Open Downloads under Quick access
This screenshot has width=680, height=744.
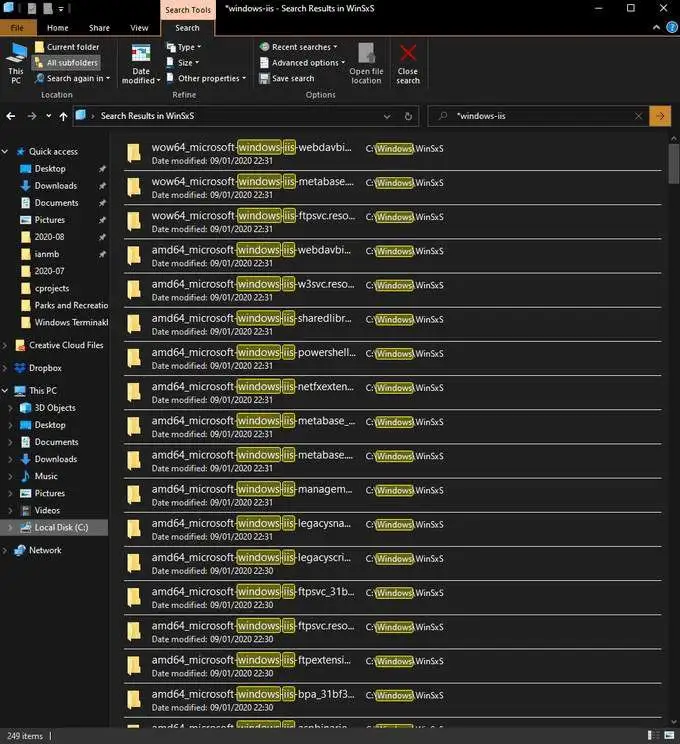click(x=56, y=186)
